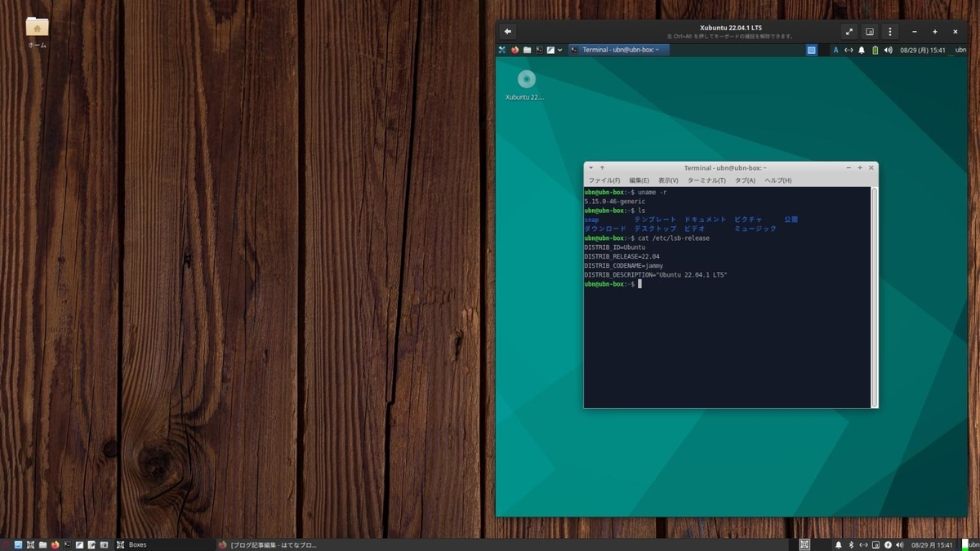This screenshot has width=980, height=551.
Task: Open the terminal ファイル(F) menu
Action: tap(604, 180)
